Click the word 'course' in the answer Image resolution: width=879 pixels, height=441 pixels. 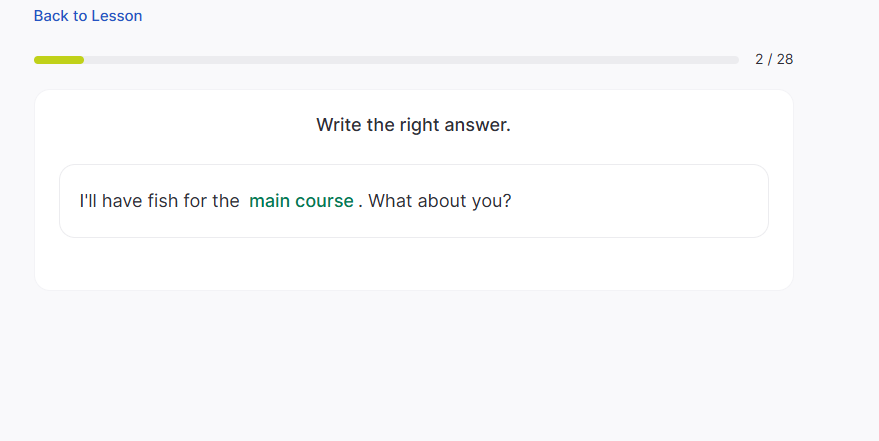[324, 201]
